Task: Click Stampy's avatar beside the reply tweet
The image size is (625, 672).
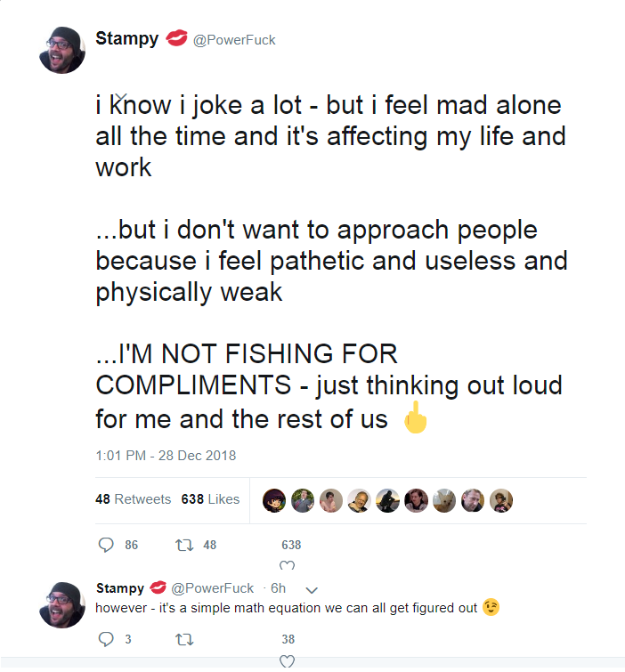Action: (x=62, y=605)
